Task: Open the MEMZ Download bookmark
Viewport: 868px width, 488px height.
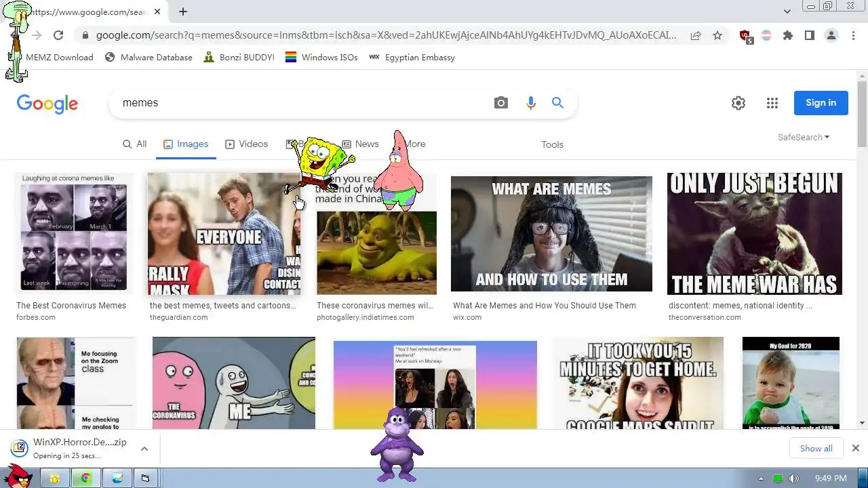Action: [x=60, y=57]
